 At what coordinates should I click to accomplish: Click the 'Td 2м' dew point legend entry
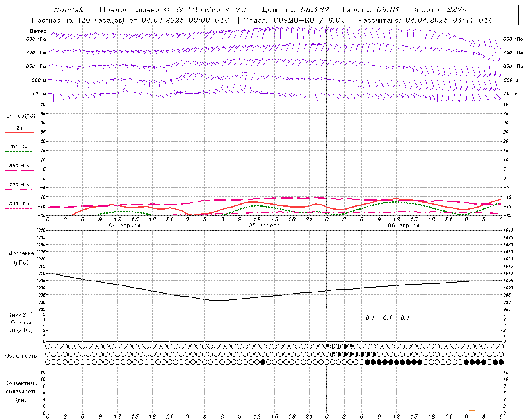coord(19,147)
